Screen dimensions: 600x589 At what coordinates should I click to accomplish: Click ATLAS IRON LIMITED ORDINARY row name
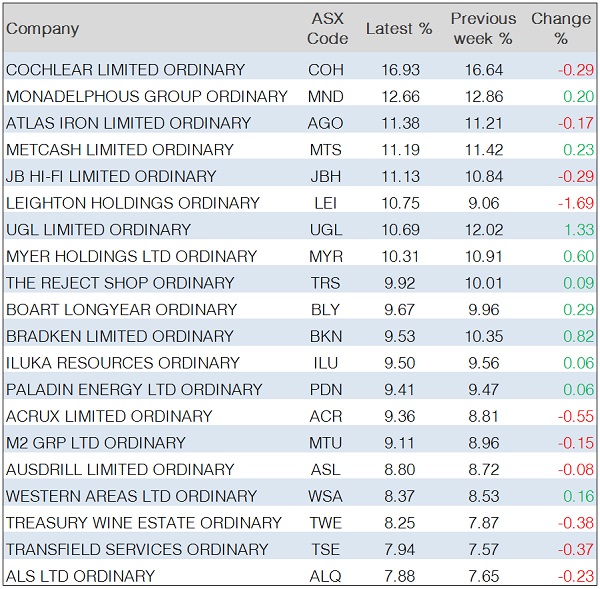128,123
